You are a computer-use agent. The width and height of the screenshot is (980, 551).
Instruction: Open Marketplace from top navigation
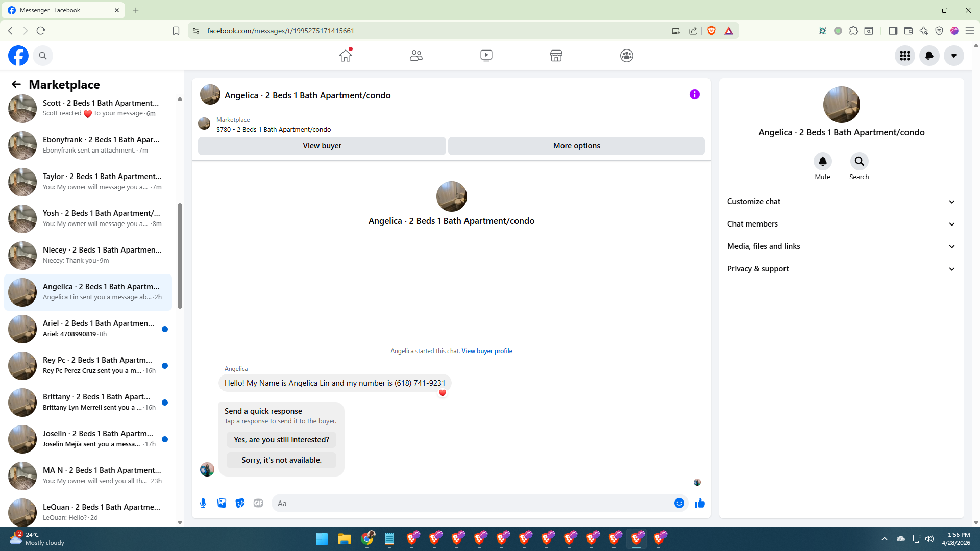click(x=556, y=56)
